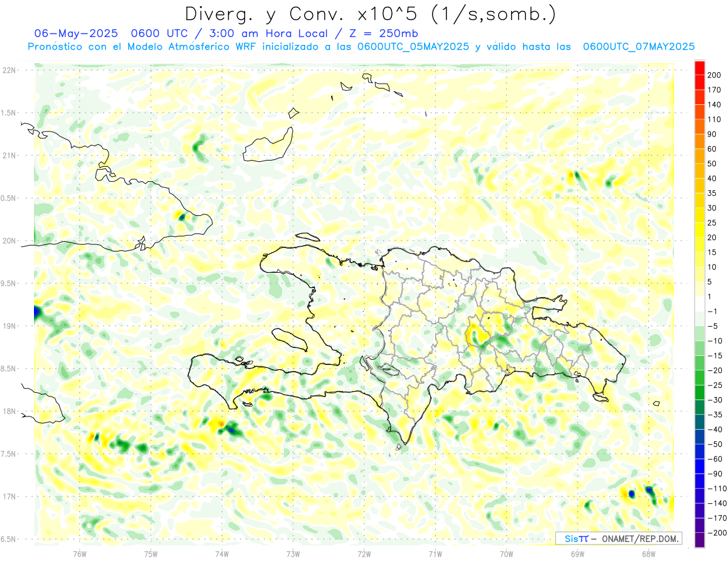Click the '0600UTC_05MAY2025' initialization time
The image size is (728, 562).
point(413,47)
